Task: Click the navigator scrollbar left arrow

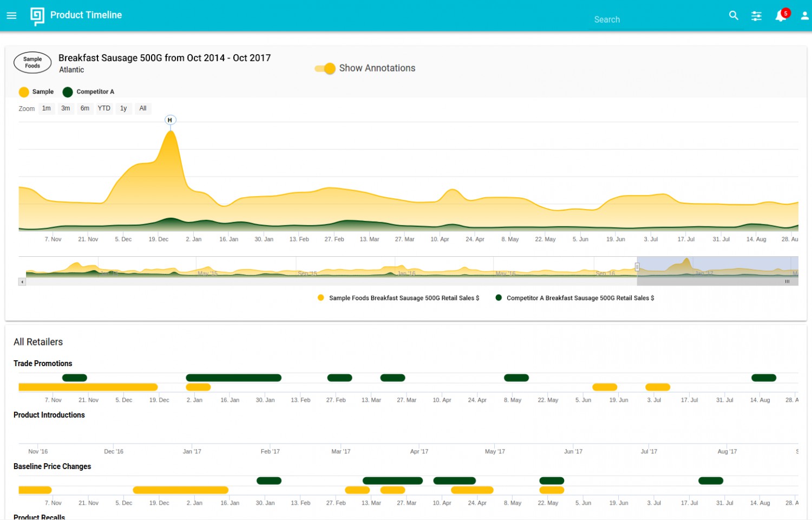Action: click(22, 282)
